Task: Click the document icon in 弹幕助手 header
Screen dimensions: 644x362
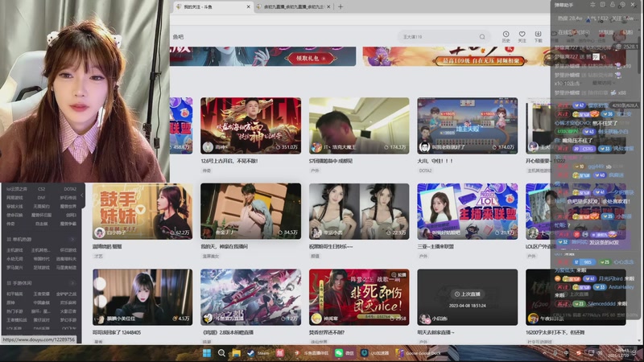Action: click(602, 5)
